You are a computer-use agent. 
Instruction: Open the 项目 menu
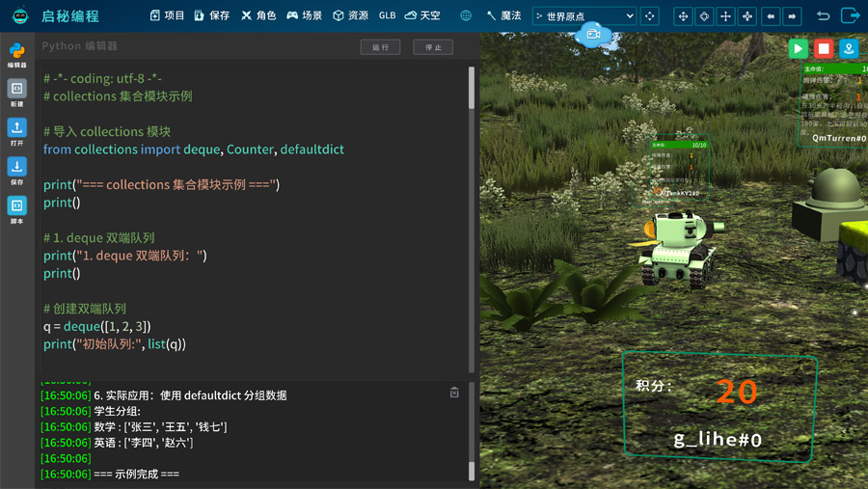(x=167, y=15)
